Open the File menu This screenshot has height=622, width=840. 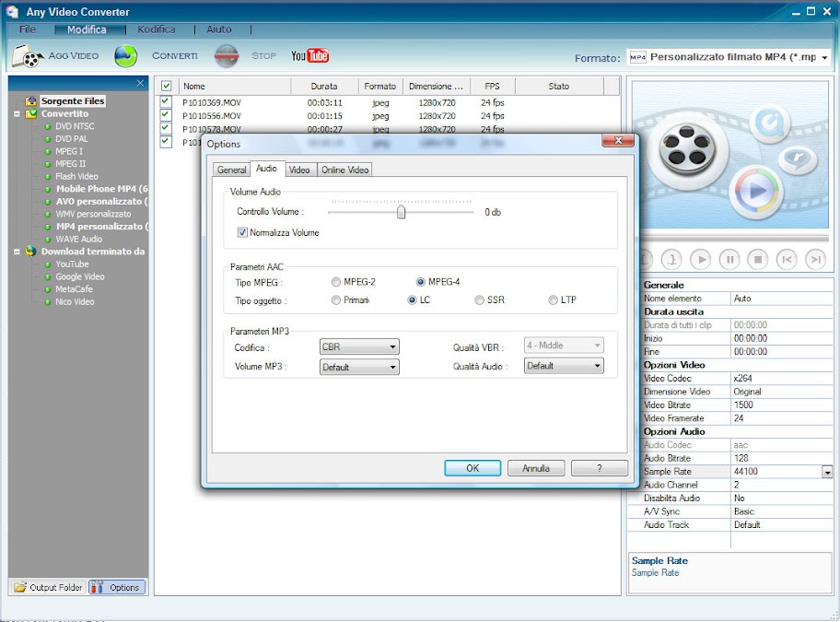tap(28, 29)
